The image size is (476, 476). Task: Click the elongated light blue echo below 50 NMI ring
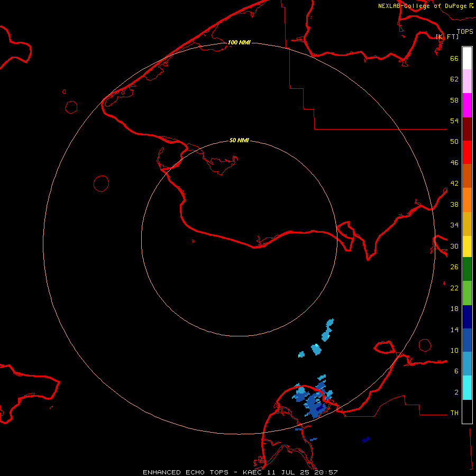tap(328, 329)
